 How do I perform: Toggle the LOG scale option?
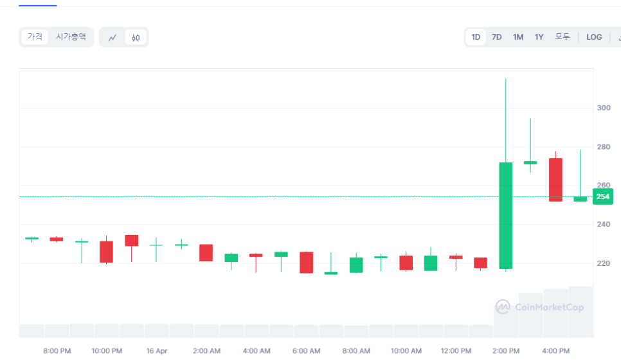594,37
